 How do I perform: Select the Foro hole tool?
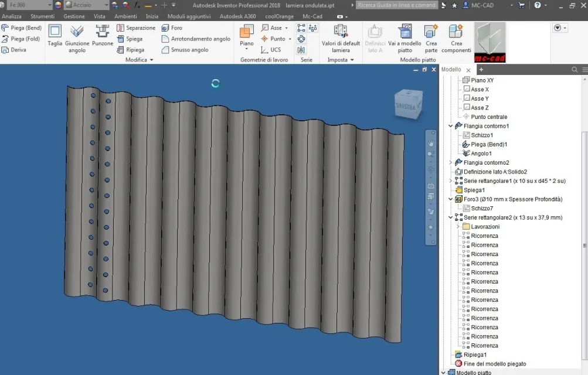172,28
